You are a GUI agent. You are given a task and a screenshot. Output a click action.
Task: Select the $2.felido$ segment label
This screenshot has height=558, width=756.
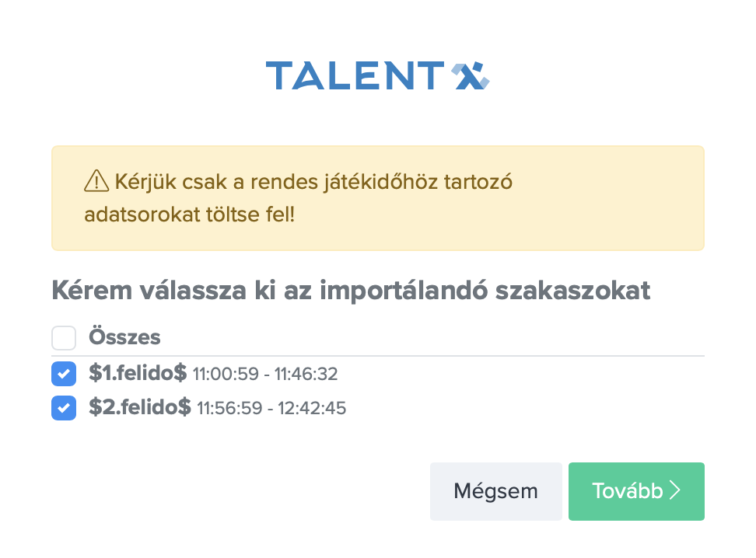(x=140, y=407)
